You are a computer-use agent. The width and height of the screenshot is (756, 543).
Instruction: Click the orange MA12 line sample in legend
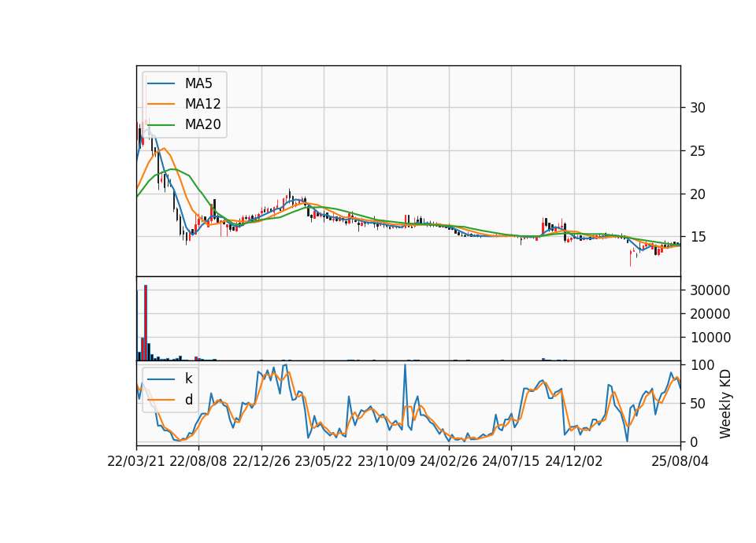[161, 104]
